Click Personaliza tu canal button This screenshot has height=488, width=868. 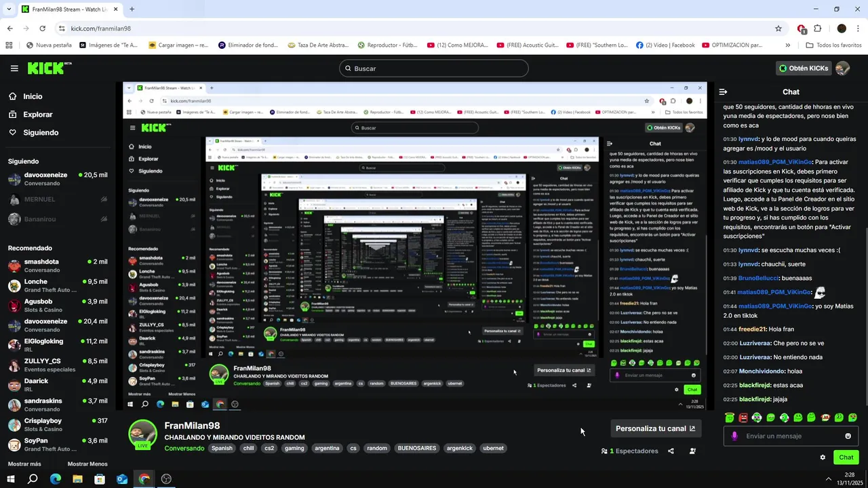(656, 428)
